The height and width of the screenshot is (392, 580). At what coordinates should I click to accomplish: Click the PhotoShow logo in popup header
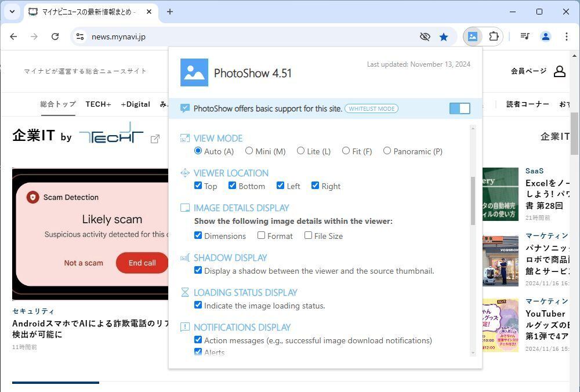tap(194, 72)
